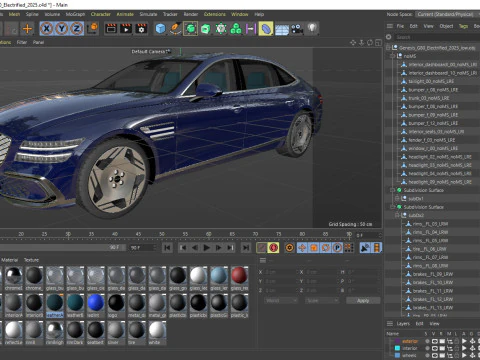Toggle the X axis lock
Screen dimensions: 480x360
pos(47,29)
